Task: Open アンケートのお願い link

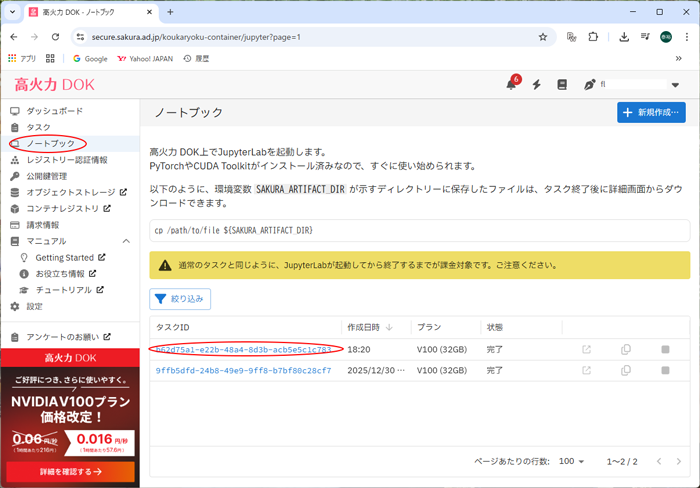Action: 68,337
